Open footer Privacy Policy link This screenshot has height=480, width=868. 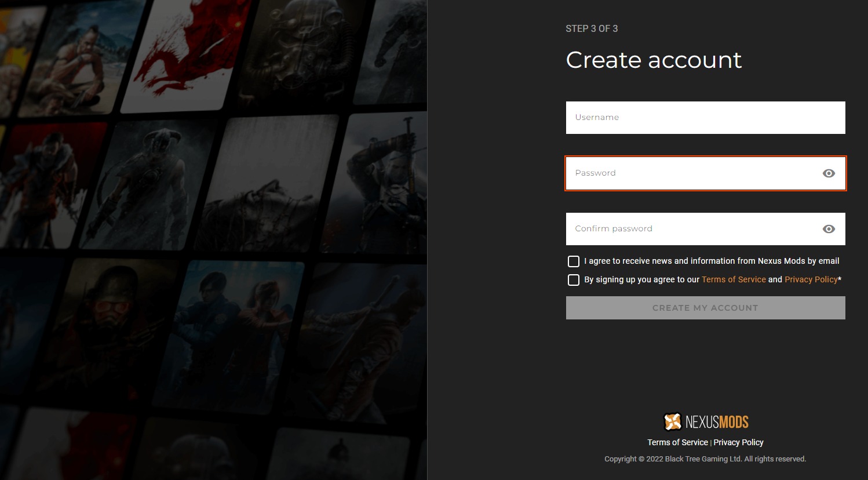(x=738, y=442)
